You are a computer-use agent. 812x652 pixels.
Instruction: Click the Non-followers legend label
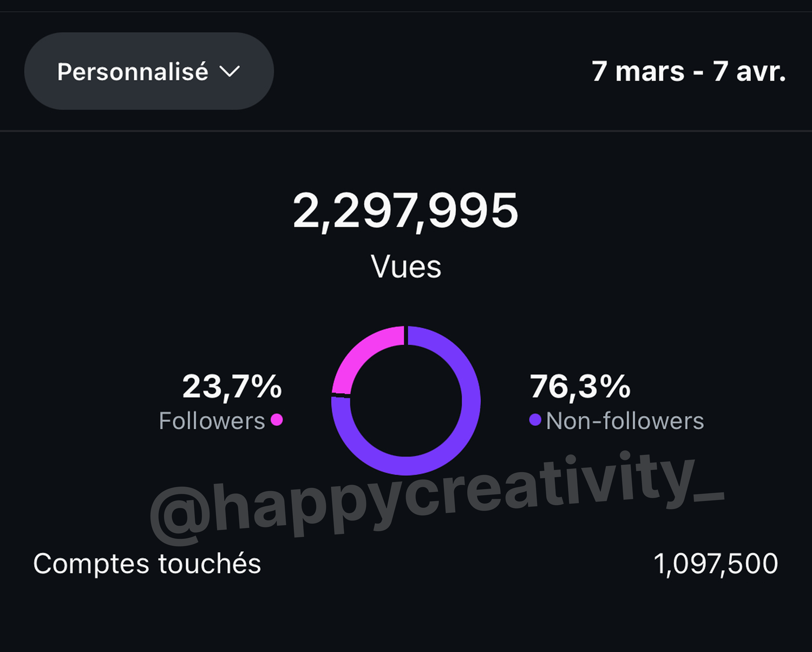(625, 421)
